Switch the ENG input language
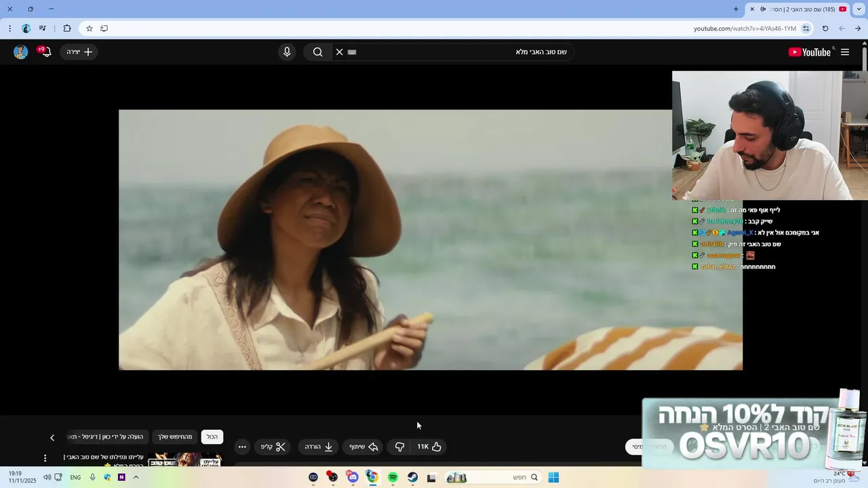This screenshot has height=488, width=868. [x=75, y=477]
